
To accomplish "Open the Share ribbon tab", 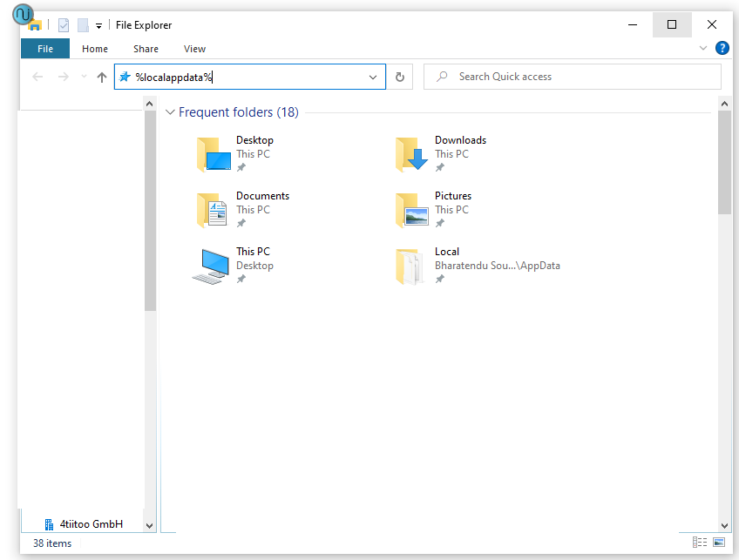I will tap(146, 49).
